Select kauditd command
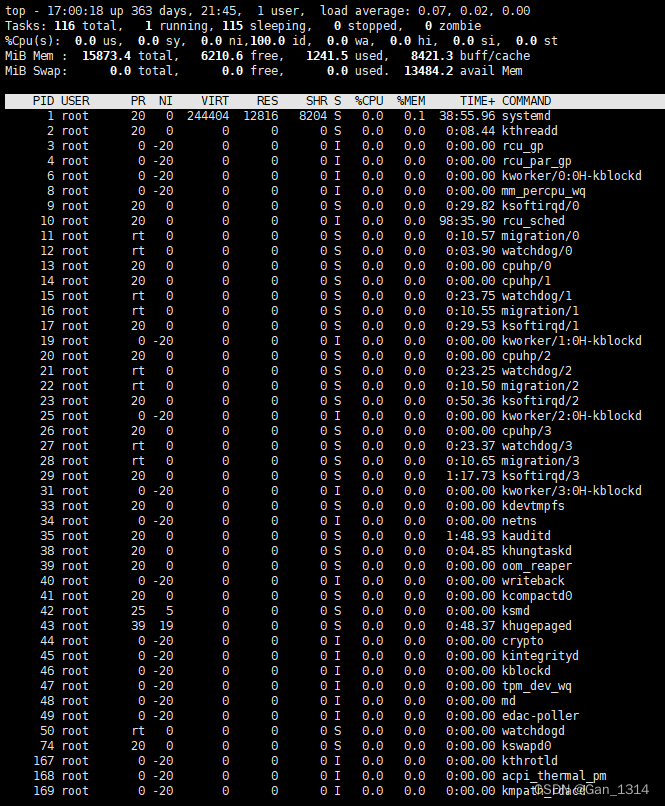 click(526, 536)
